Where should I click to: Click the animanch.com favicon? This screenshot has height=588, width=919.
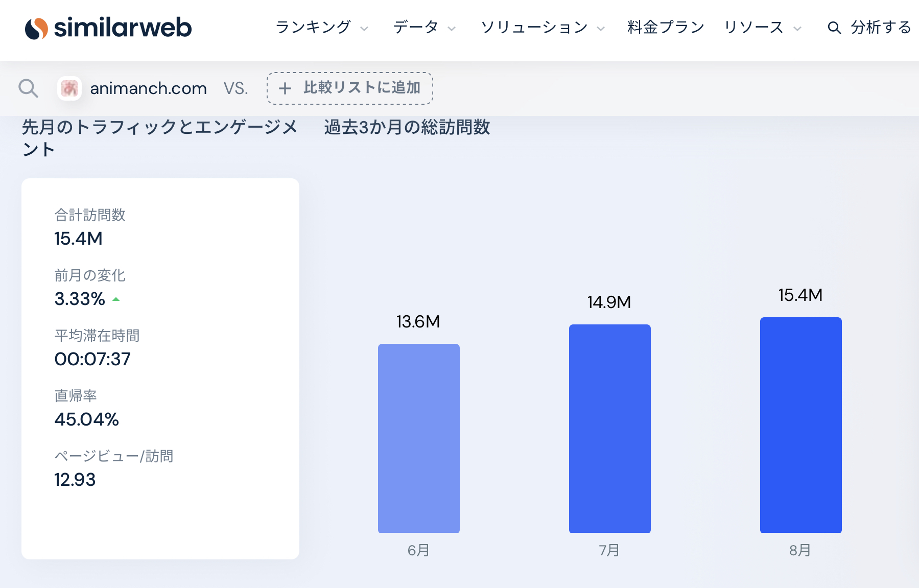coord(69,88)
